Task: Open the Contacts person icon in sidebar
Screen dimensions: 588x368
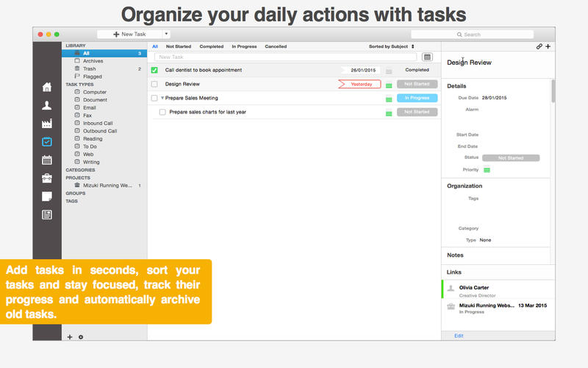Action: pyautogui.click(x=47, y=105)
